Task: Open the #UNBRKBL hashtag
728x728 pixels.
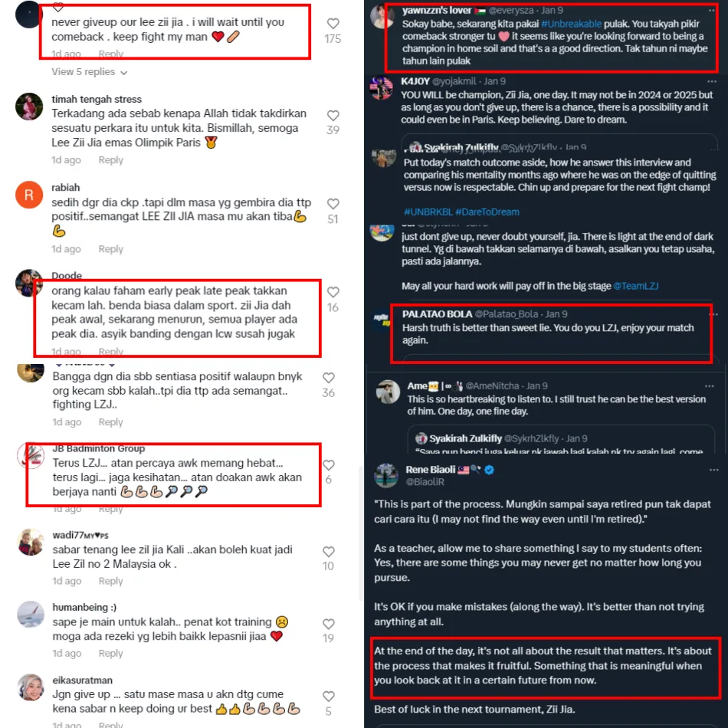Action: tap(428, 212)
